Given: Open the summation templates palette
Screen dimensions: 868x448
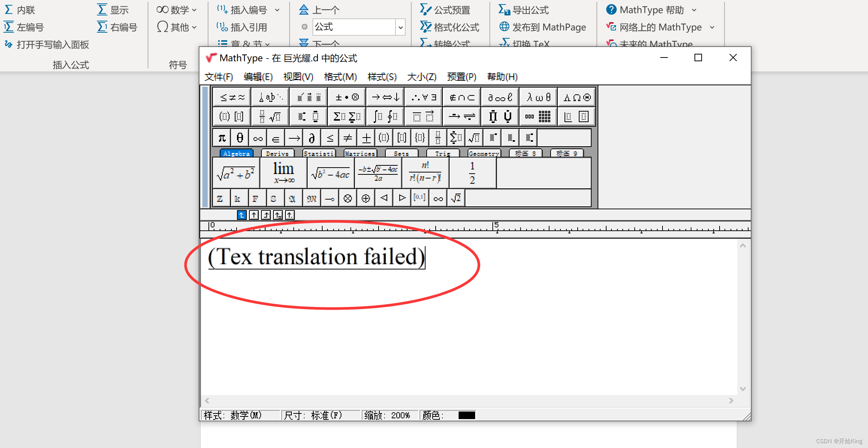Looking at the screenshot, I should (346, 116).
